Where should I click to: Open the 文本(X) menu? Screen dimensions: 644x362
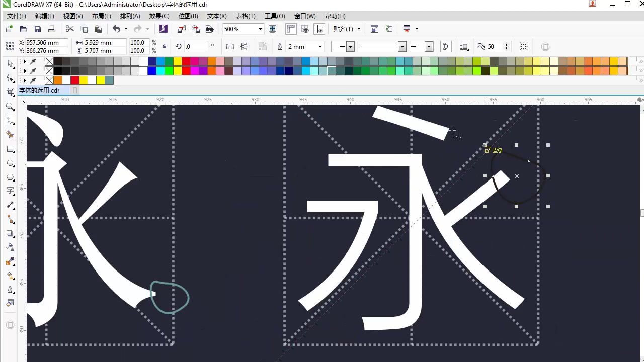tap(216, 16)
